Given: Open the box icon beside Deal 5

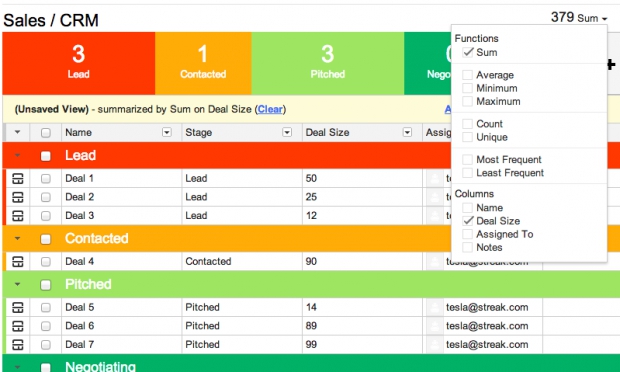Looking at the screenshot, I should click(x=18, y=308).
